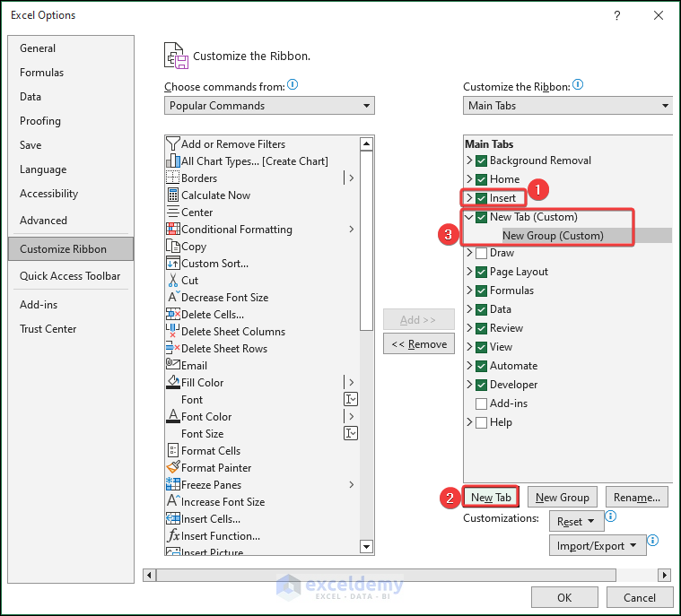Click the Increase Font Size icon
The height and width of the screenshot is (616, 681).
pyautogui.click(x=173, y=501)
